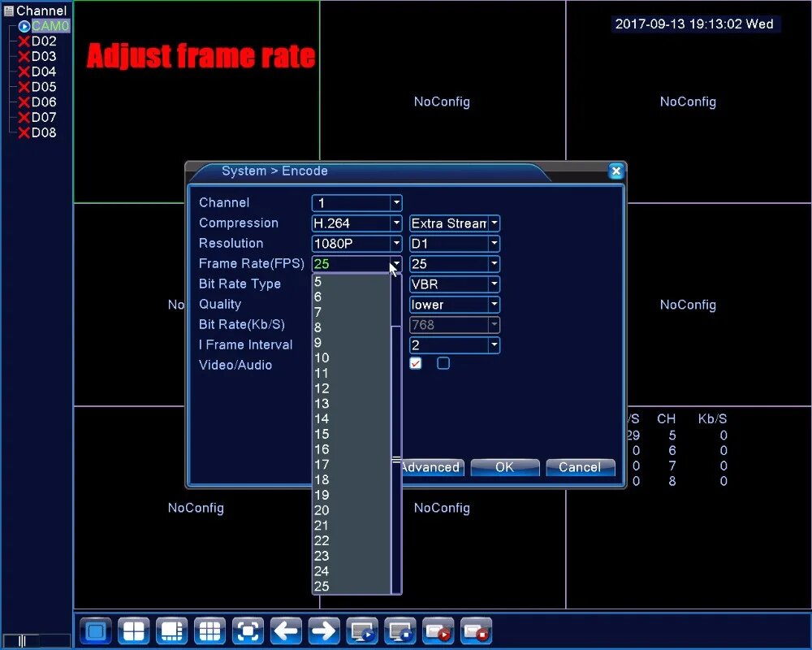Select 18 in the frame rate list
Screen dimensions: 812x650
[x=352, y=480]
